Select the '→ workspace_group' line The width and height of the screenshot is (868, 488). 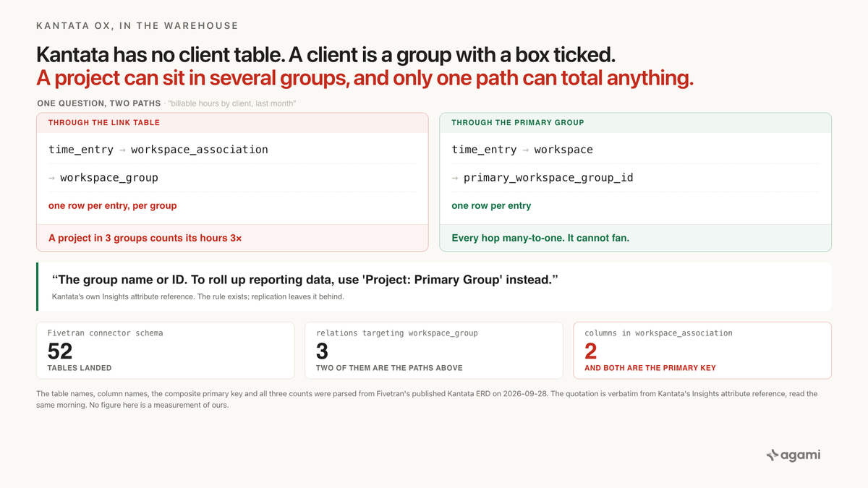pyautogui.click(x=103, y=177)
